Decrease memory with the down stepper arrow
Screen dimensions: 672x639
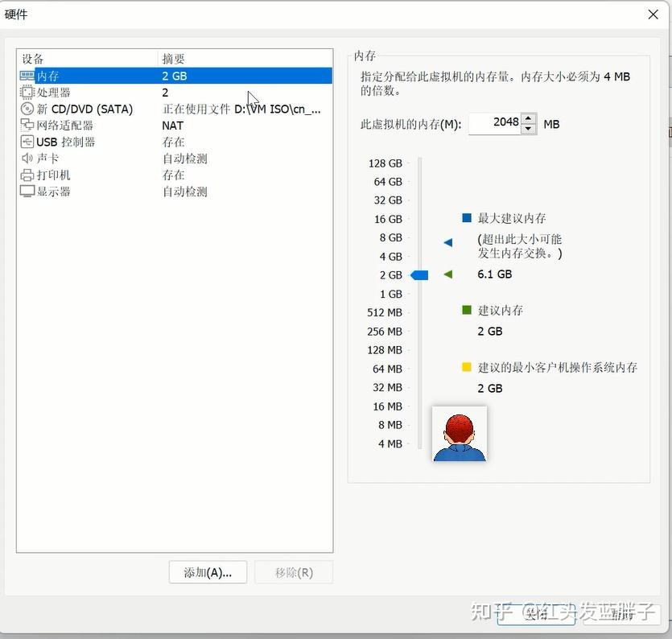coord(528,128)
